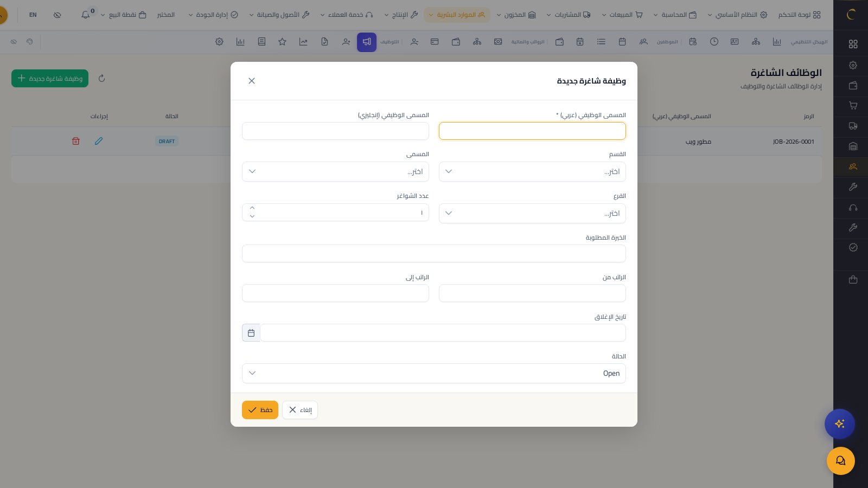Image resolution: width=868 pixels, height=488 pixels.
Task: Expand the الفرع branch dropdown
Action: pyautogui.click(x=532, y=213)
